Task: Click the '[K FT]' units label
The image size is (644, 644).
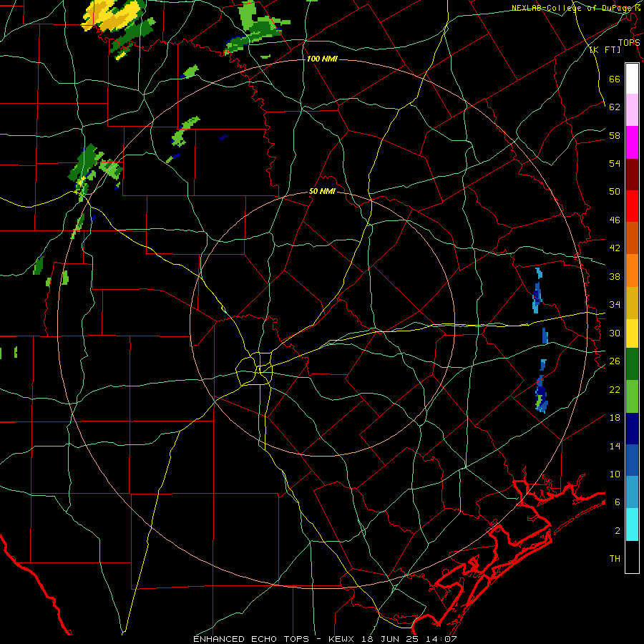Action: point(605,50)
